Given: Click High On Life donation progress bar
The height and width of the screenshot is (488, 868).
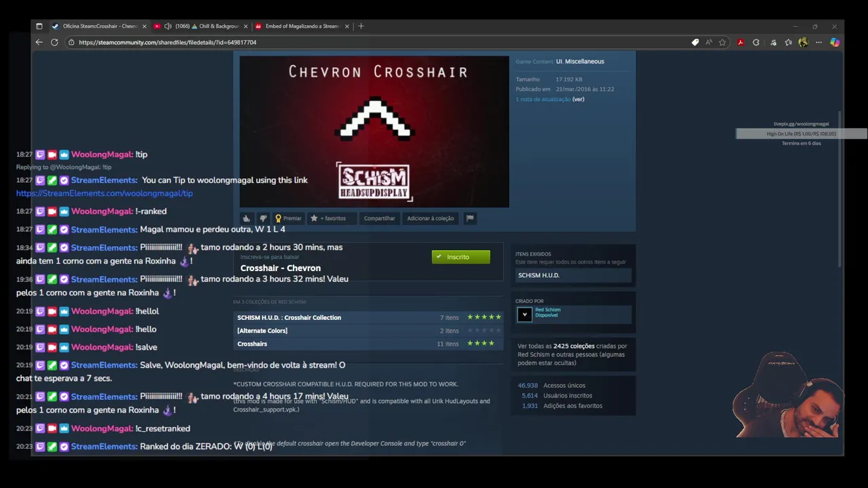Looking at the screenshot, I should click(x=801, y=134).
